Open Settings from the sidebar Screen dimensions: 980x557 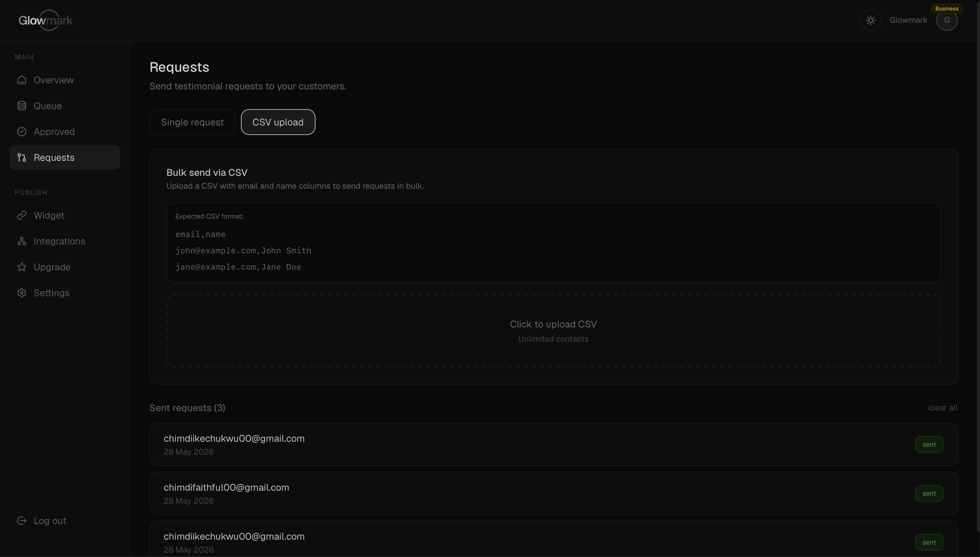[x=65, y=293]
